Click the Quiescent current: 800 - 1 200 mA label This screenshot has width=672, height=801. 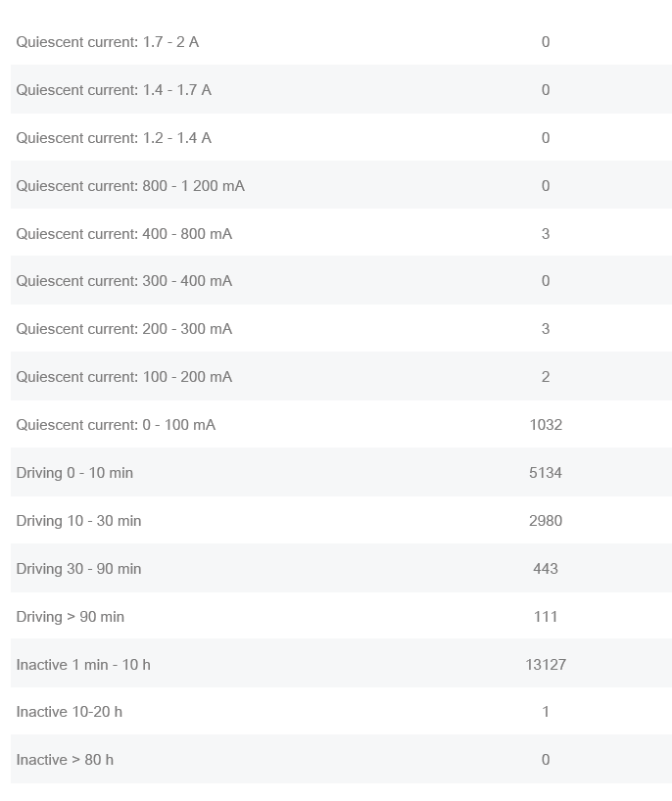click(130, 186)
